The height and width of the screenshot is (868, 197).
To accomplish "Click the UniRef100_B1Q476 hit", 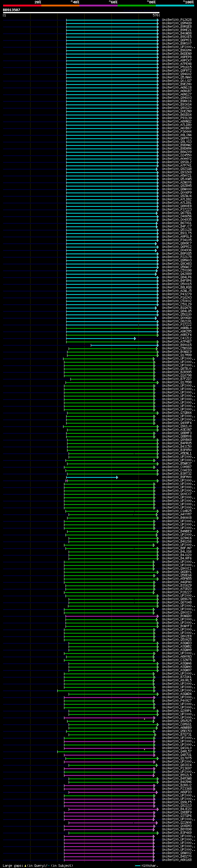I will pyautogui.click(x=176, y=308).
